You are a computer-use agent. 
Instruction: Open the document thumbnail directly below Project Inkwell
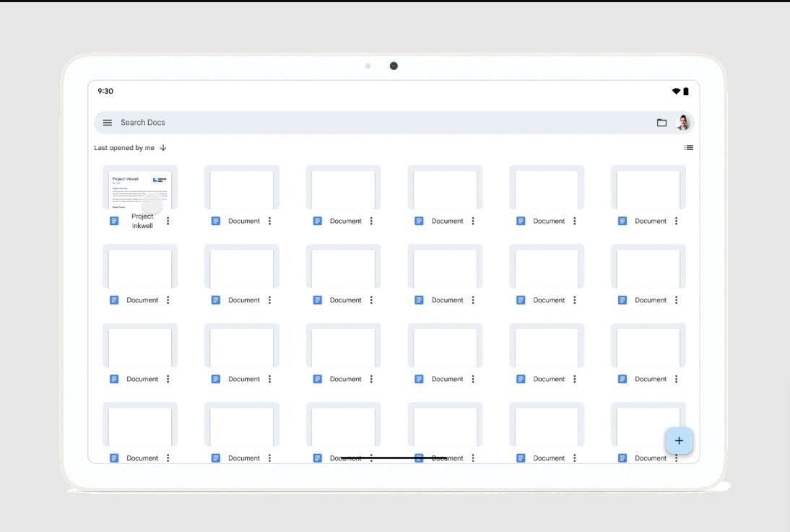pos(140,266)
